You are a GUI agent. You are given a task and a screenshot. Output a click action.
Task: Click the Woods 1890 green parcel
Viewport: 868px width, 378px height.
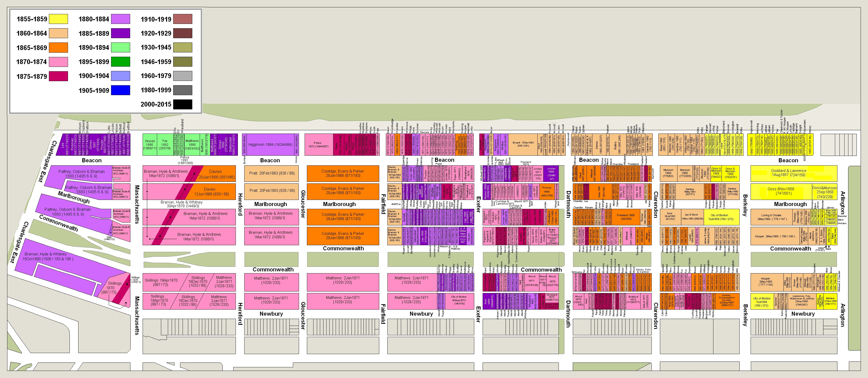tap(150, 145)
